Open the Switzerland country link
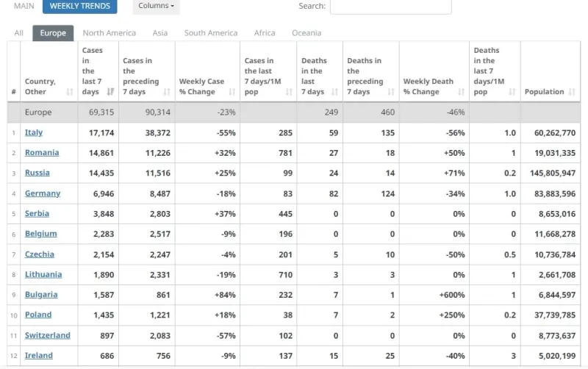The image size is (588, 369). click(48, 335)
